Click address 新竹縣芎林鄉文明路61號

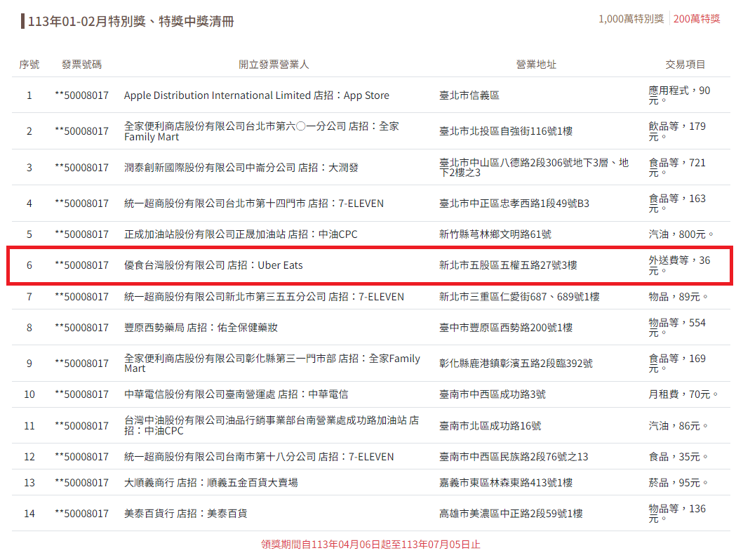click(495, 234)
